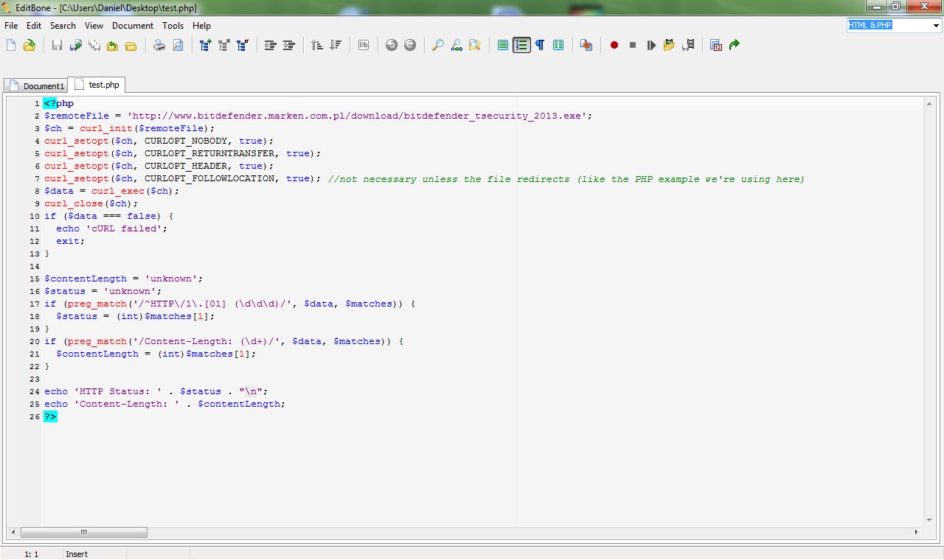The width and height of the screenshot is (944, 560).
Task: Click the horizontal scrollbar thumb
Action: [83, 532]
